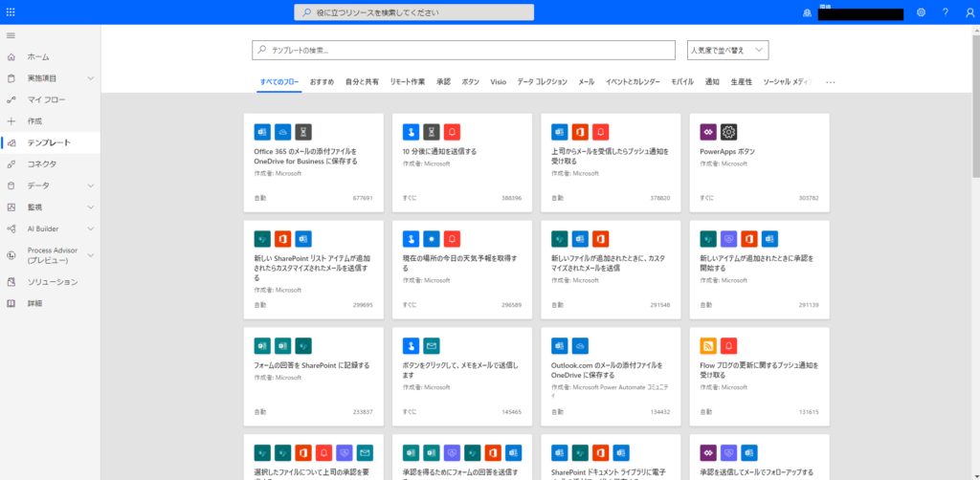
Task: Collapse the left navigation hamburger menu
Action: 11,35
